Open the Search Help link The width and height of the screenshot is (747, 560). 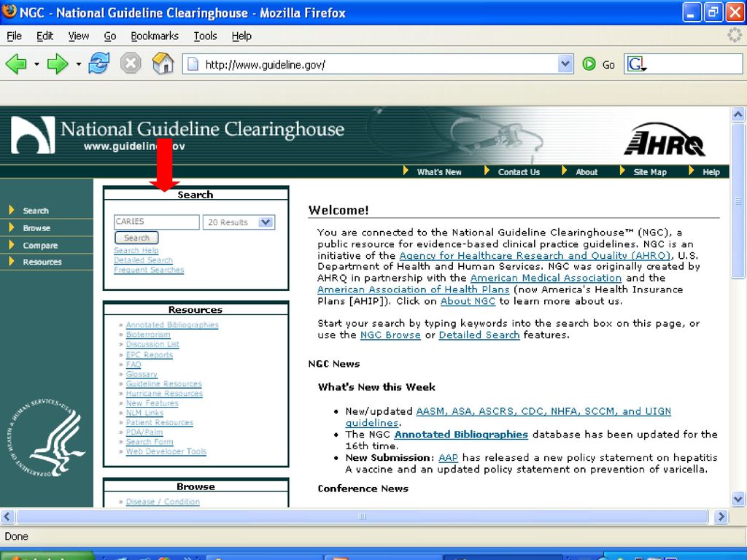(x=136, y=251)
